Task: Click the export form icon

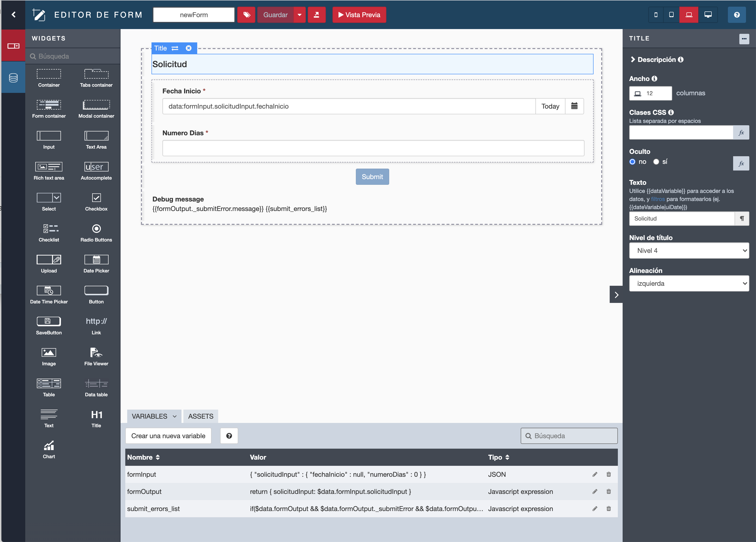Action: [x=316, y=15]
